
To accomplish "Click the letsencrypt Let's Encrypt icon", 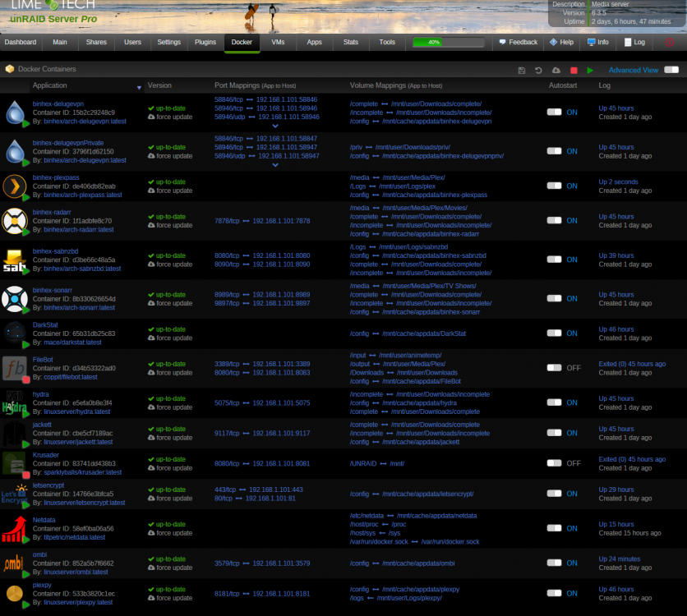I will pyautogui.click(x=15, y=494).
